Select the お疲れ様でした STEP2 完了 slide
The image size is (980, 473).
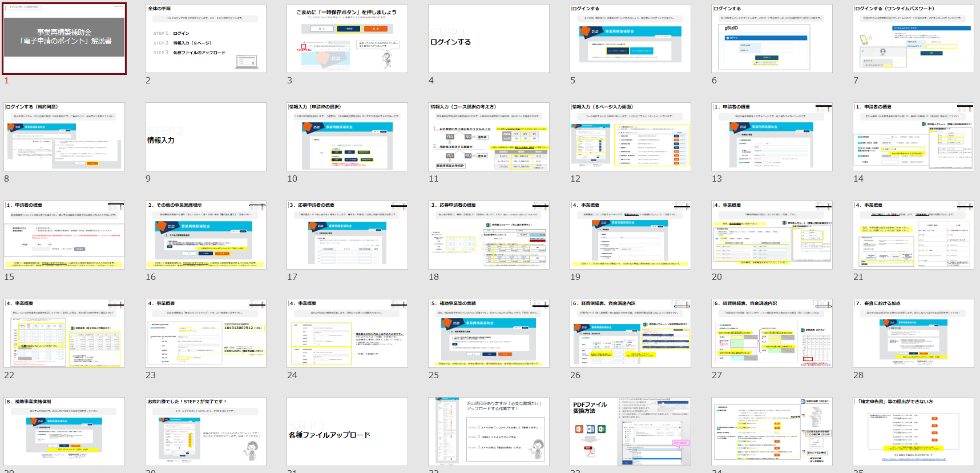205,432
